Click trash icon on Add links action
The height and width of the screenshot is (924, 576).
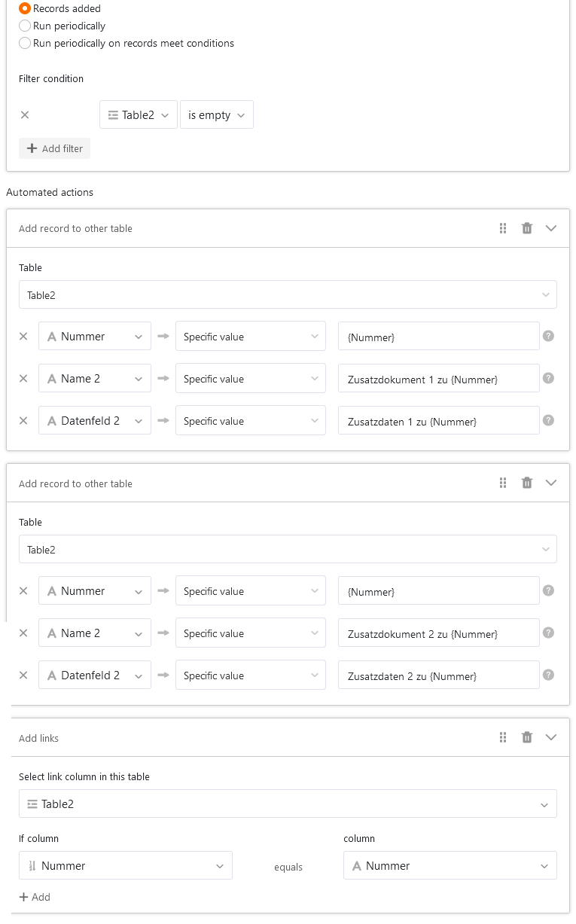(527, 738)
